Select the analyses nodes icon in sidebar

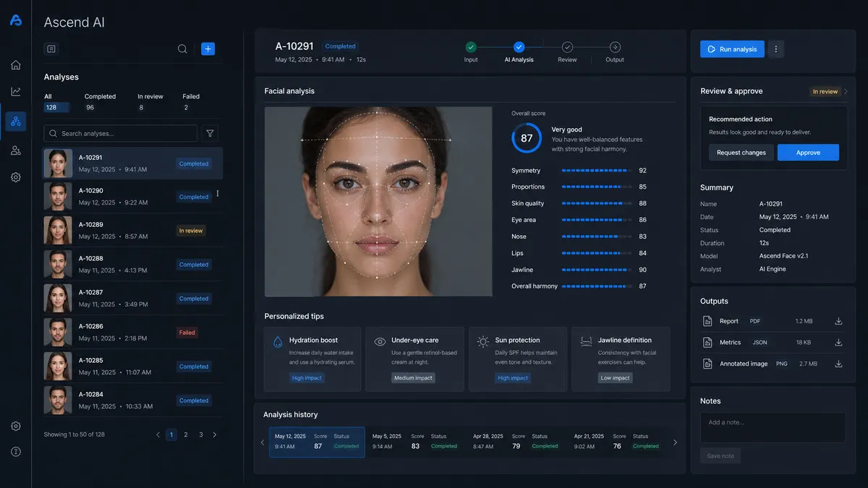(x=16, y=121)
